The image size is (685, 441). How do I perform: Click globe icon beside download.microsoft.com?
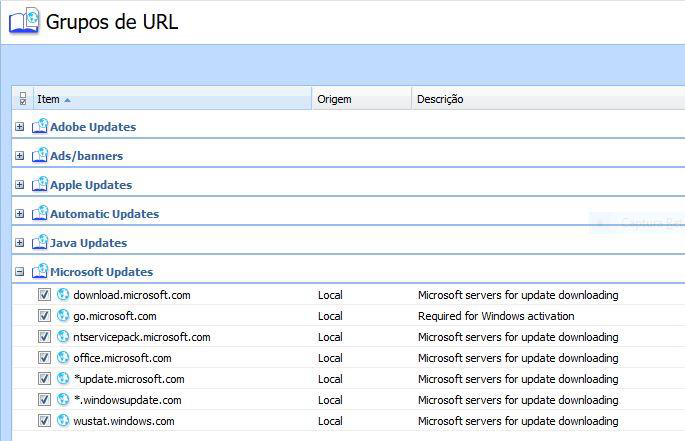(63, 295)
